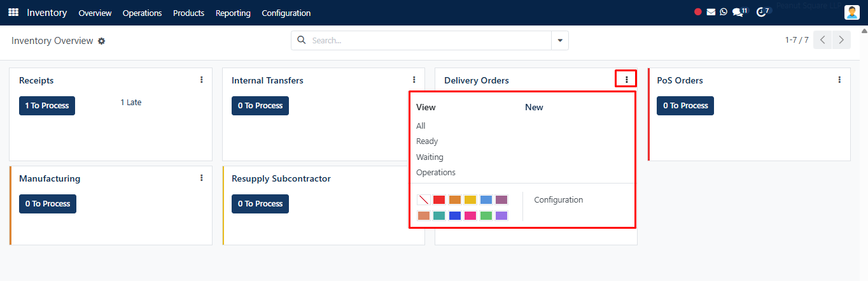This screenshot has height=281, width=868.
Task: Click the red recording status dot
Action: coord(698,11)
